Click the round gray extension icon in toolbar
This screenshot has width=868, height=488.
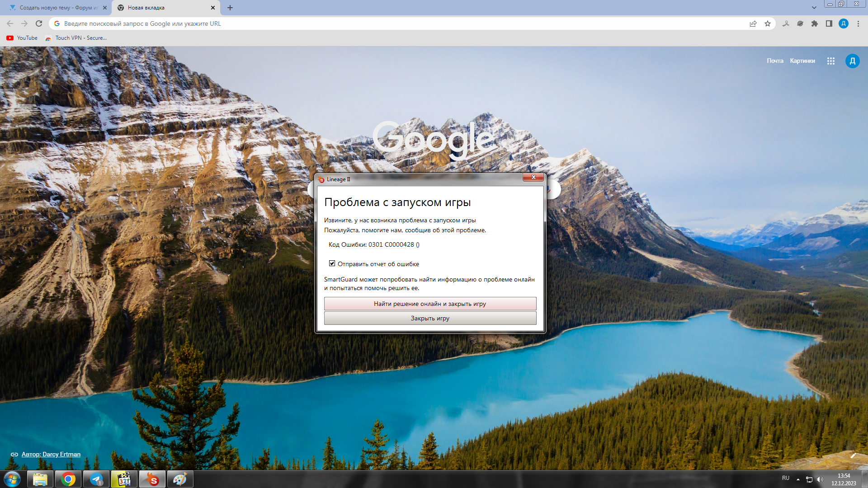[800, 23]
